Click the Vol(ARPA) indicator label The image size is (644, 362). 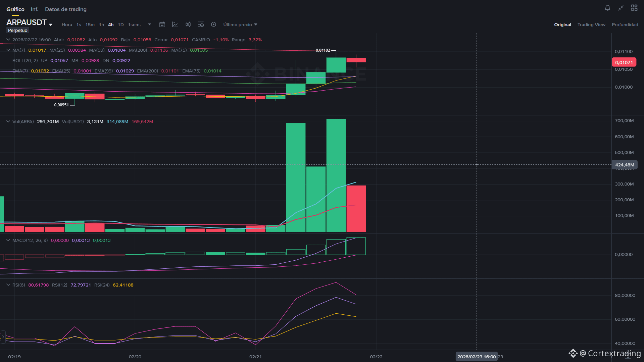(x=23, y=121)
